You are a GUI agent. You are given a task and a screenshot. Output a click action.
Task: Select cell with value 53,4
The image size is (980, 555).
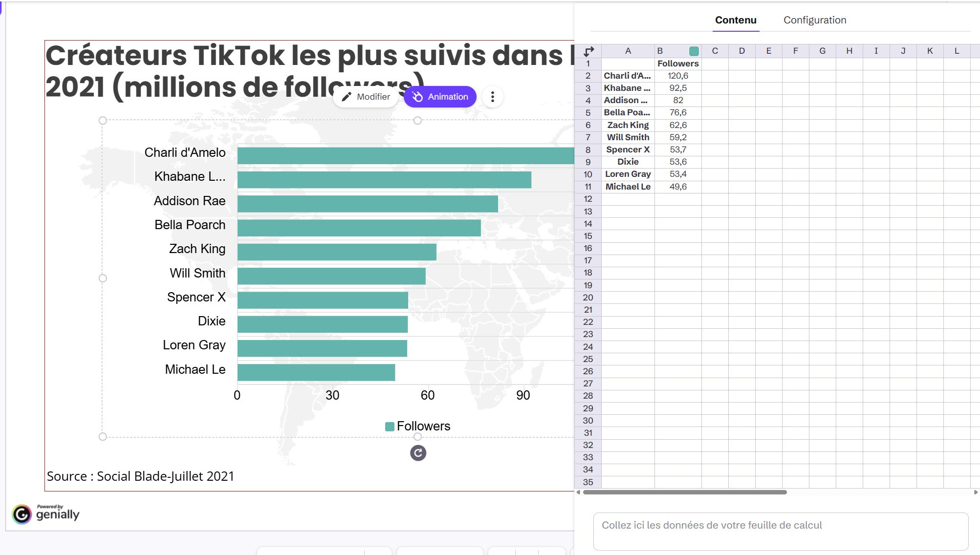678,174
